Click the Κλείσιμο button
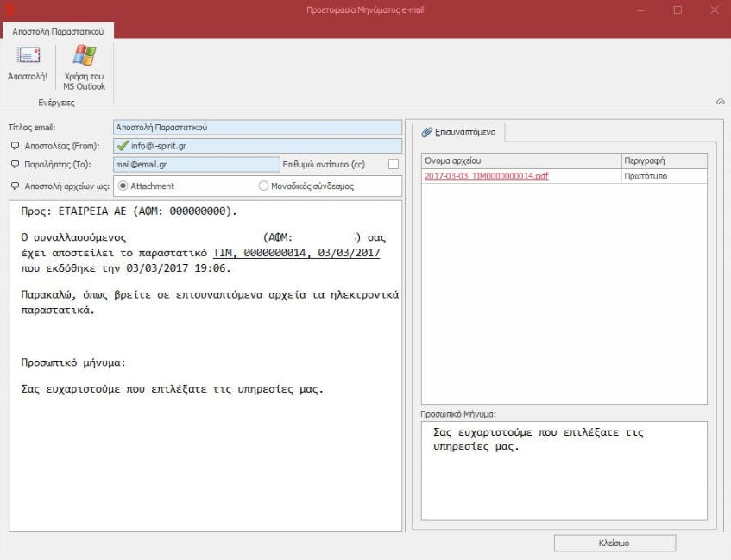731x560 pixels. pyautogui.click(x=614, y=543)
